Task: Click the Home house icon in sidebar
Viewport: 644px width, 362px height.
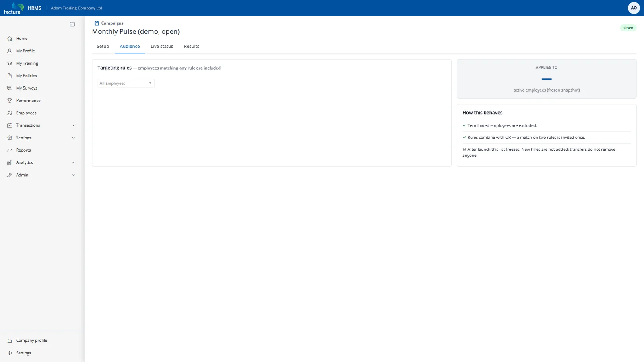Action: (x=10, y=39)
